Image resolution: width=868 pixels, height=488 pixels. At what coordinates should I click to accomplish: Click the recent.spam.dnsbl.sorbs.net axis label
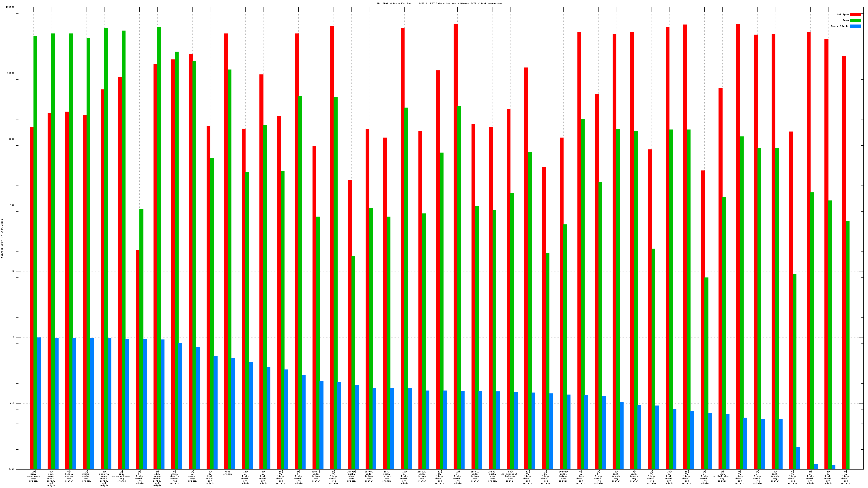(x=104, y=478)
